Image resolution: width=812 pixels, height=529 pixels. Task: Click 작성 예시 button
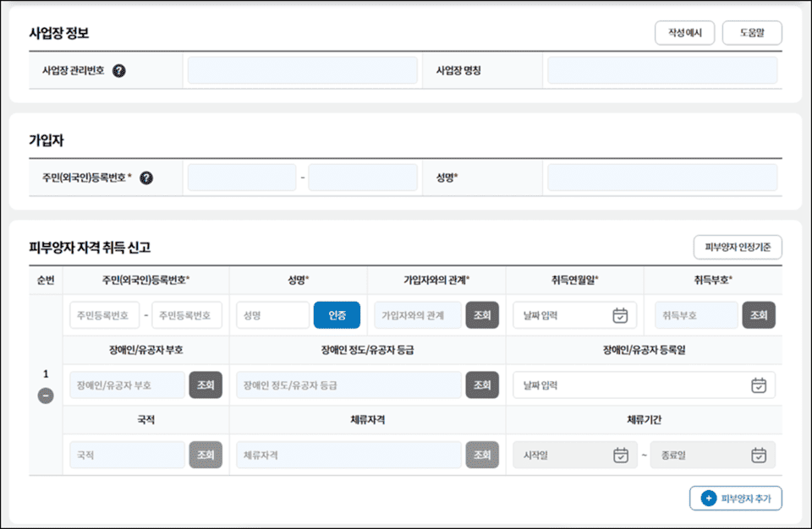pos(684,33)
